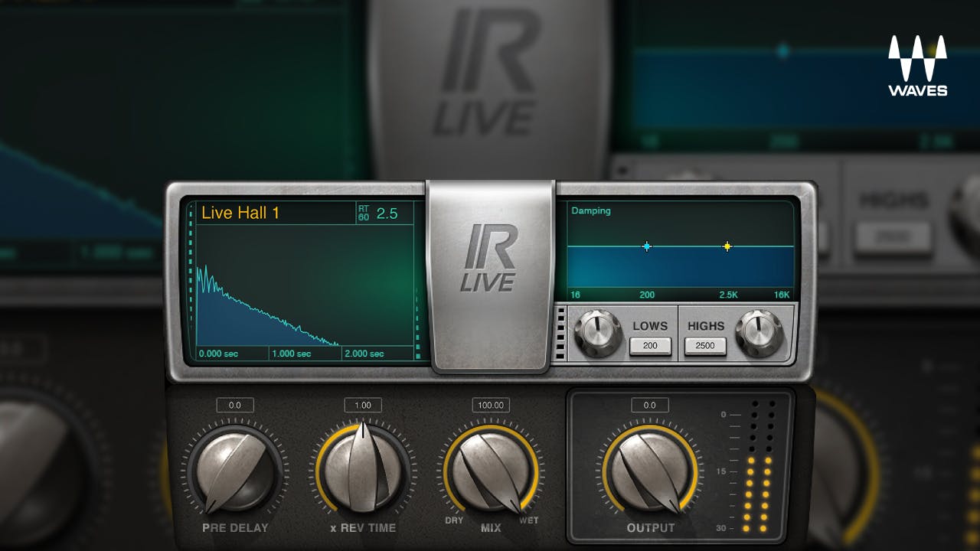Select the Mix value field 100.00
980x551 pixels.
(x=491, y=406)
